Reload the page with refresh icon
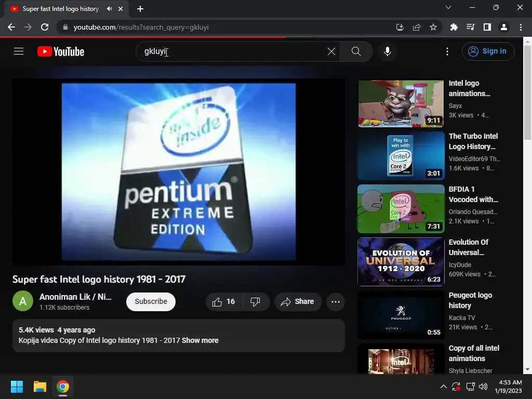 tap(45, 27)
